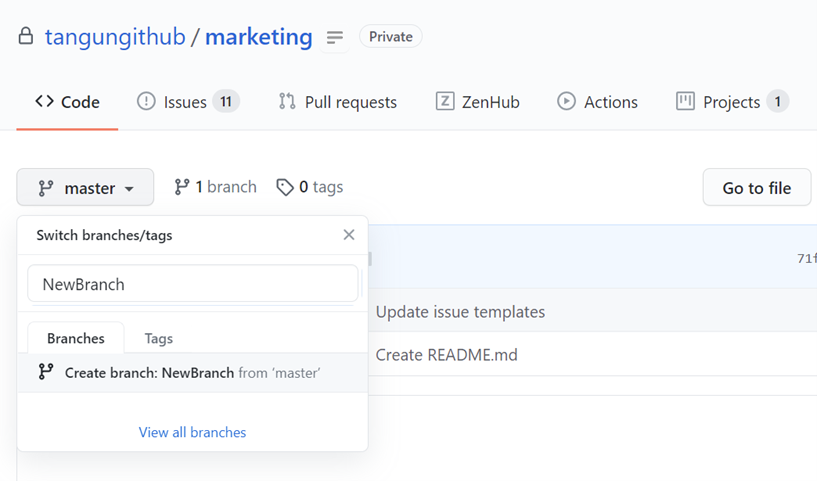817x481 pixels.
Task: Click the master dropdown caret arrow
Action: [129, 189]
